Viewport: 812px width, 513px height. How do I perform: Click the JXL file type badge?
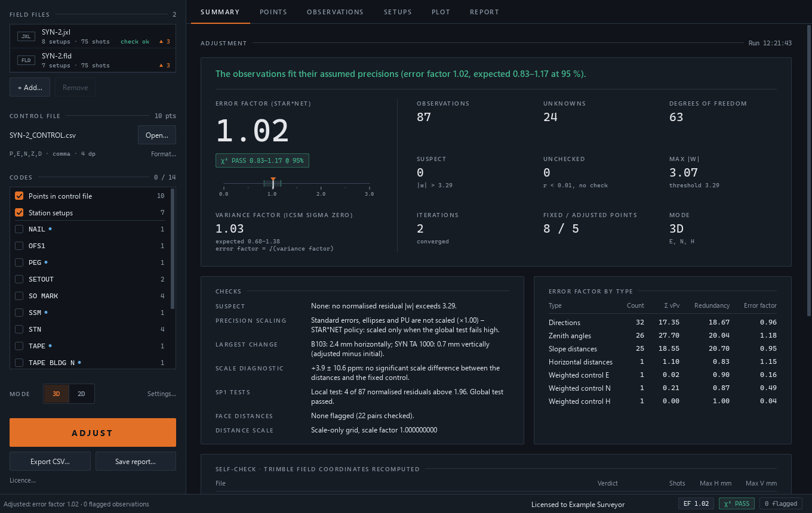[x=26, y=36]
